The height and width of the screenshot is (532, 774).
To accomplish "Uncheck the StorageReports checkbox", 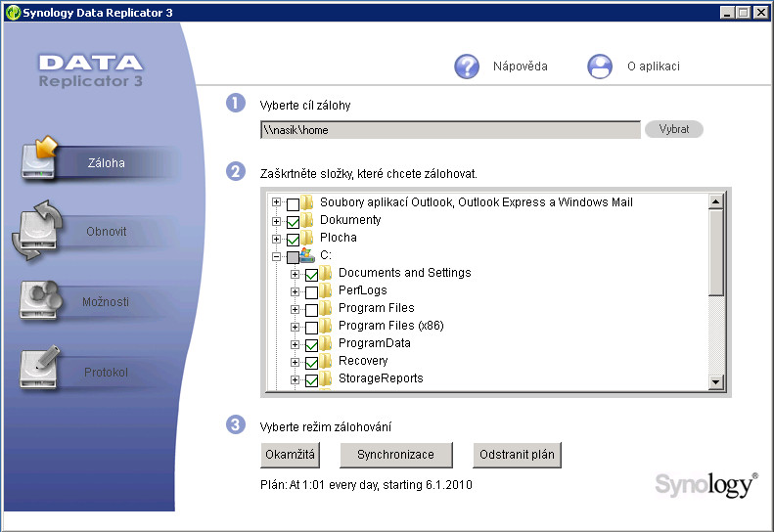I will 311,380.
